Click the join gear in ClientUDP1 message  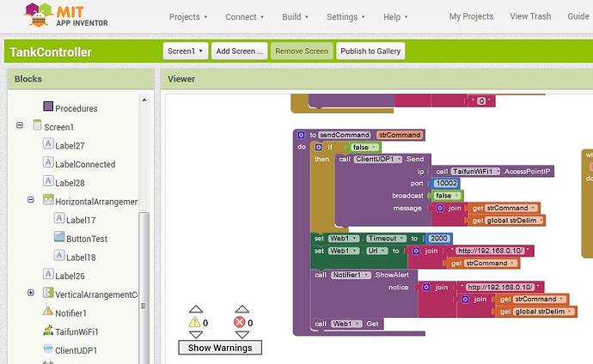click(439, 208)
